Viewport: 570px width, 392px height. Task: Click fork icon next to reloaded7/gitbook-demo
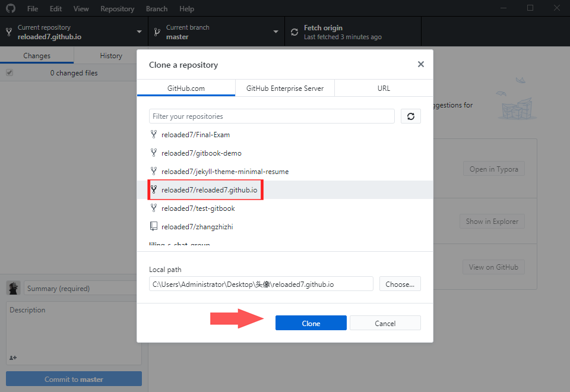(154, 153)
